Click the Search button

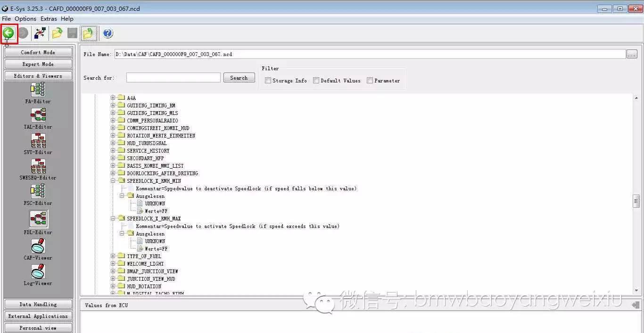tap(239, 78)
